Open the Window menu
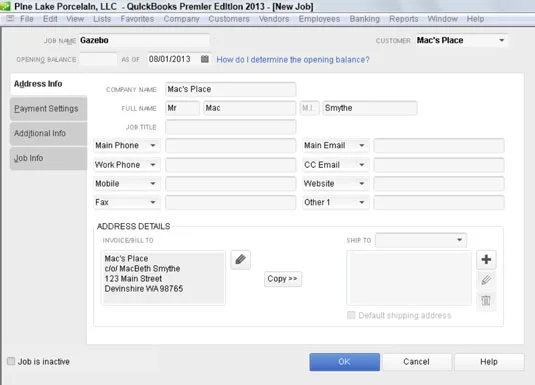Screen dimensions: 535x385 (442, 19)
